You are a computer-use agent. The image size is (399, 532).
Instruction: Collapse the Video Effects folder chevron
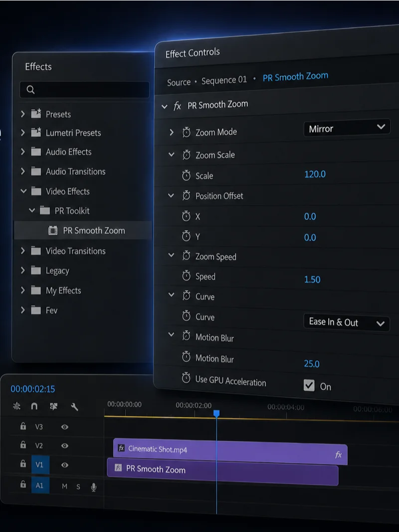[x=23, y=191]
